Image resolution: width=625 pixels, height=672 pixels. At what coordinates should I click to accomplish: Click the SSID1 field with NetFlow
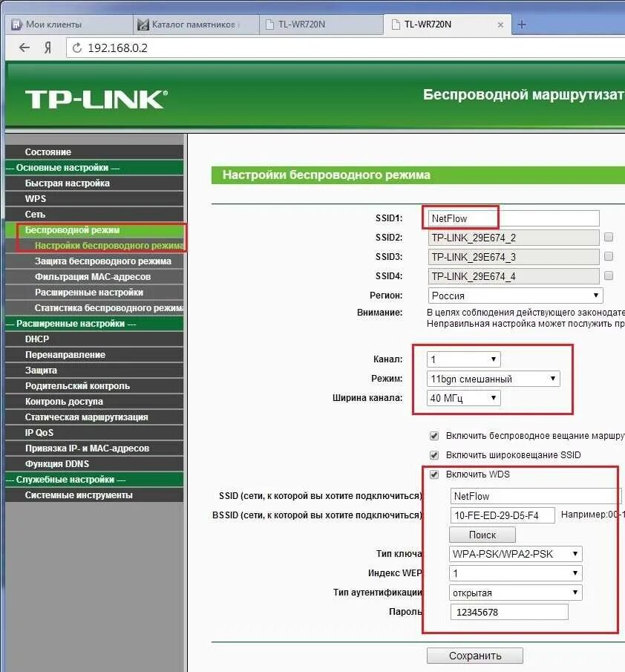point(513,218)
